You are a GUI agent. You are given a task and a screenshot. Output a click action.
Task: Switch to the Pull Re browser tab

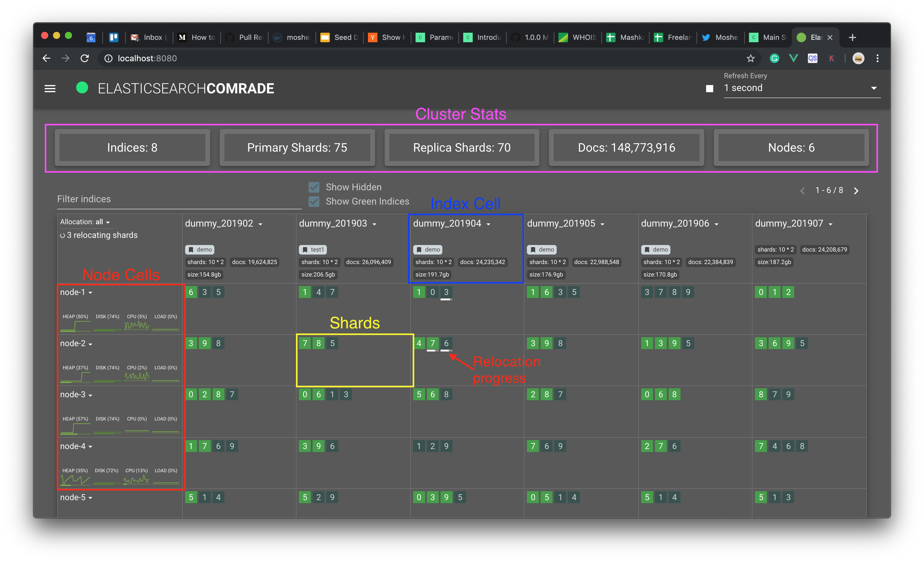click(246, 37)
